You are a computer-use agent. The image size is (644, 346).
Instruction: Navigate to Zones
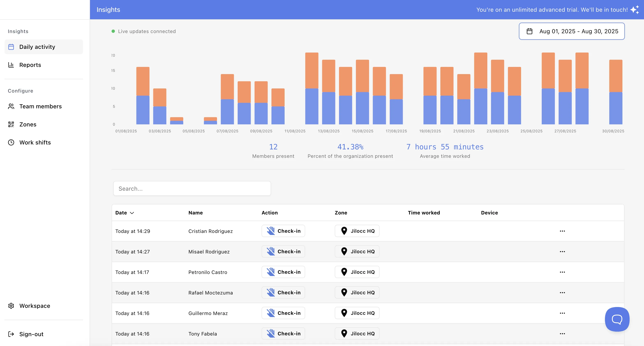coord(44,124)
